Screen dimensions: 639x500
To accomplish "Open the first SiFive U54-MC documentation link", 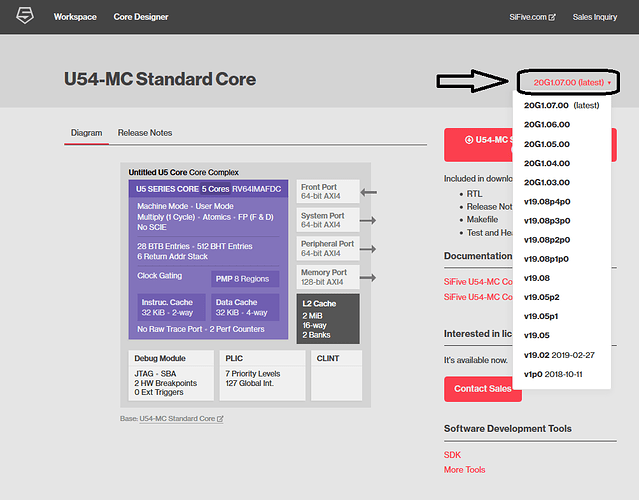I will click(478, 282).
